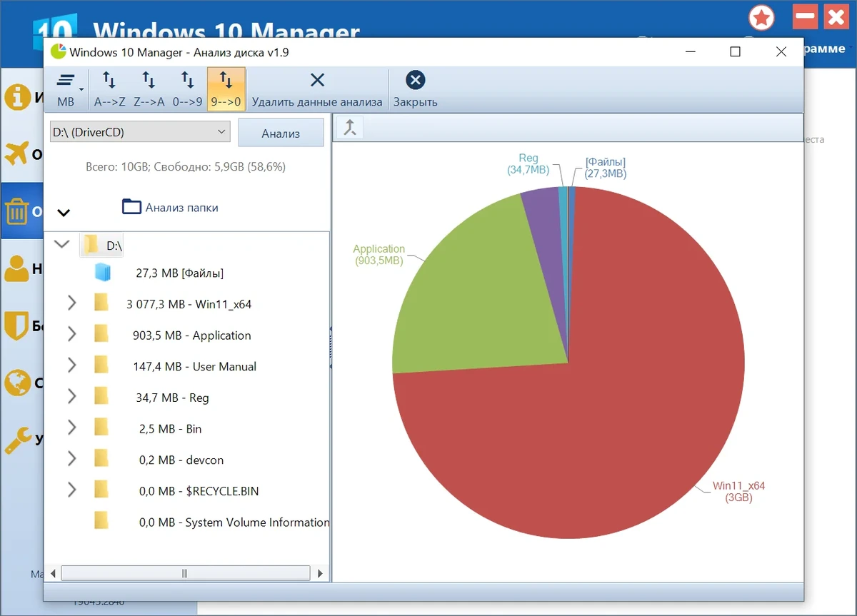Expand the Bin folder node
Image resolution: width=857 pixels, height=616 pixels.
pos(71,428)
